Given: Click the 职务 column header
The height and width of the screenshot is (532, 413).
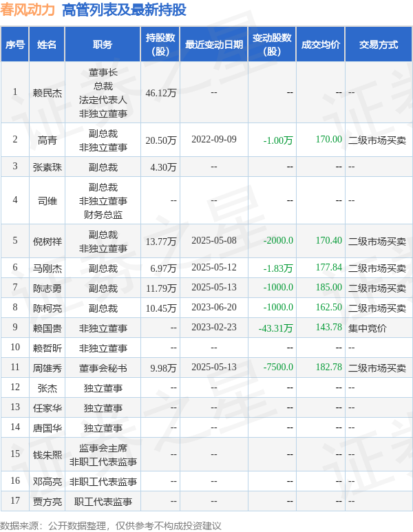Looking at the screenshot, I should [103, 45].
